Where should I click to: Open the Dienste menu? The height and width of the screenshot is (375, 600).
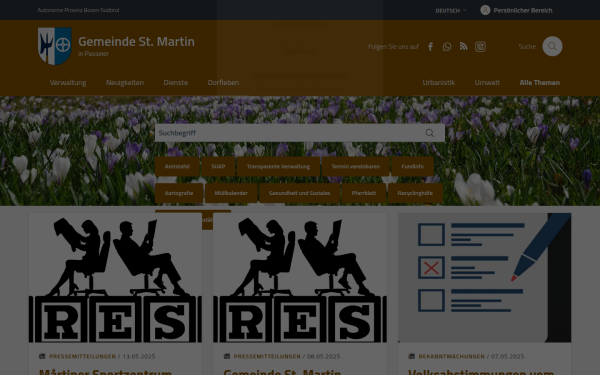(176, 83)
